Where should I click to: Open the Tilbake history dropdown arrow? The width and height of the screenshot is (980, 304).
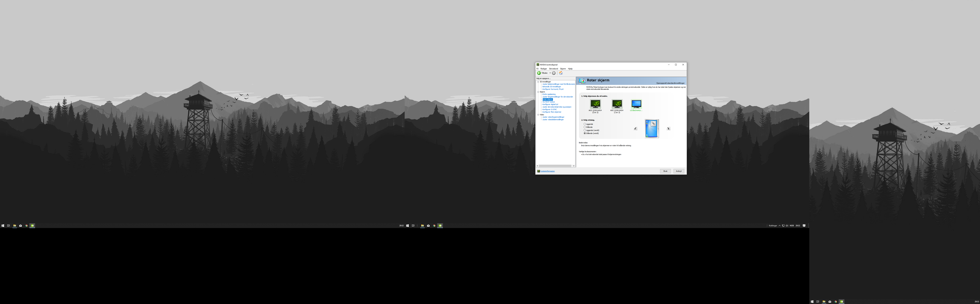(x=550, y=73)
